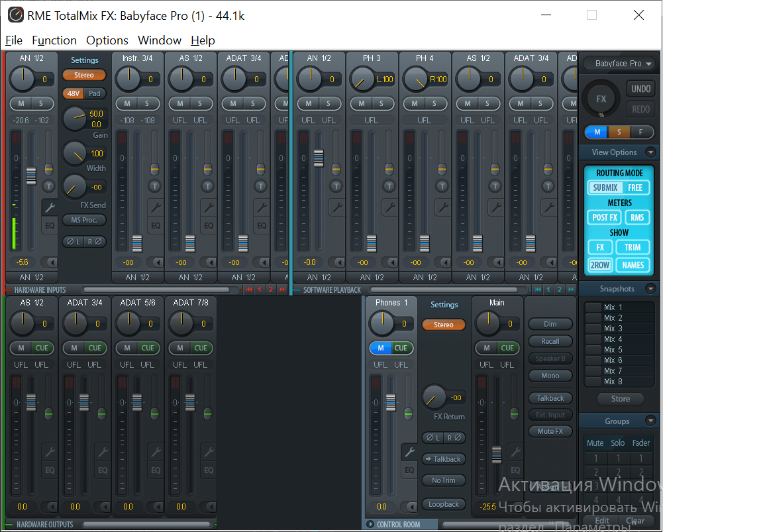Click the Store snapshot button

tap(620, 399)
